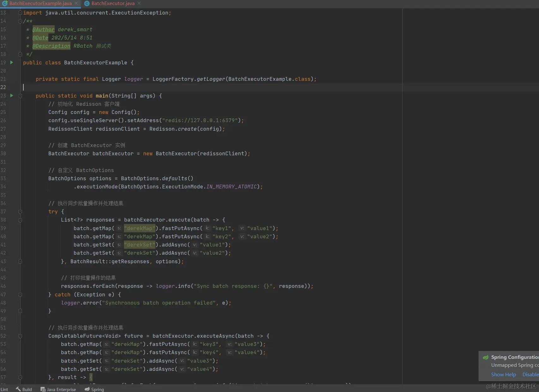The height and width of the screenshot is (392, 539).
Task: Close the BatchExecutorExample.java tab
Action: pos(76,3)
